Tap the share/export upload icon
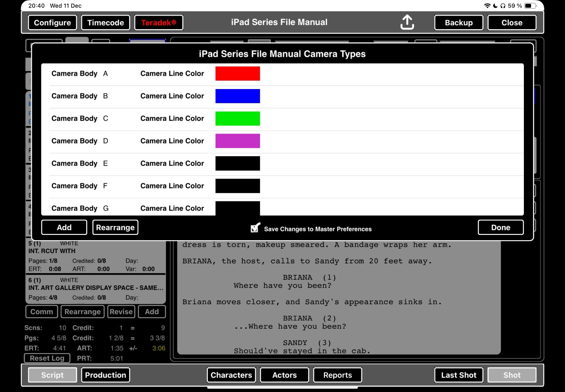The image size is (565, 392). coord(407,22)
